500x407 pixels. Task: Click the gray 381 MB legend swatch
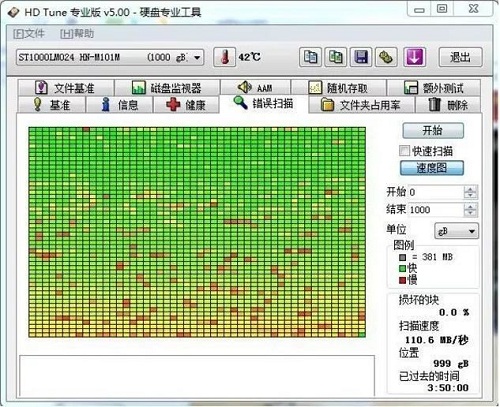click(x=403, y=257)
